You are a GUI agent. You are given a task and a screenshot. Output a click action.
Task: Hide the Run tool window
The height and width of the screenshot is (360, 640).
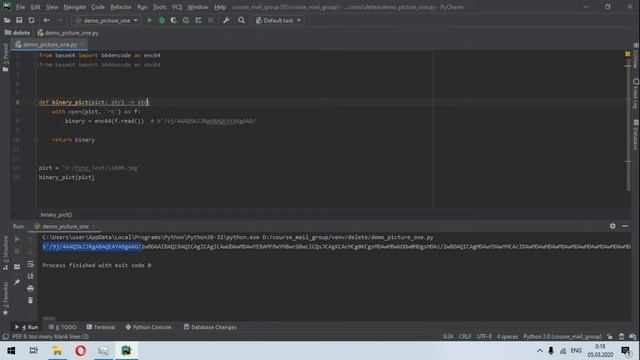pyautogui.click(x=625, y=226)
